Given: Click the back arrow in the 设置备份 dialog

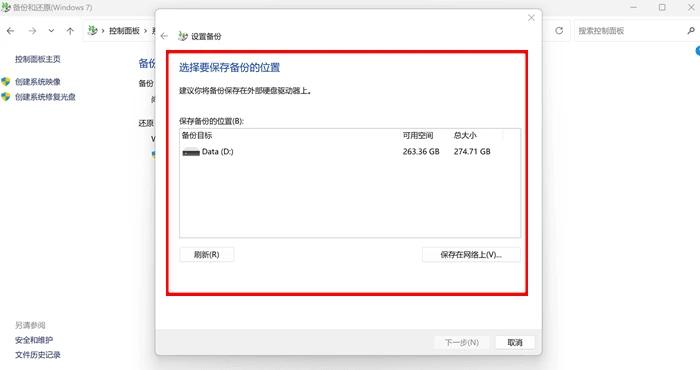Looking at the screenshot, I should coord(164,36).
